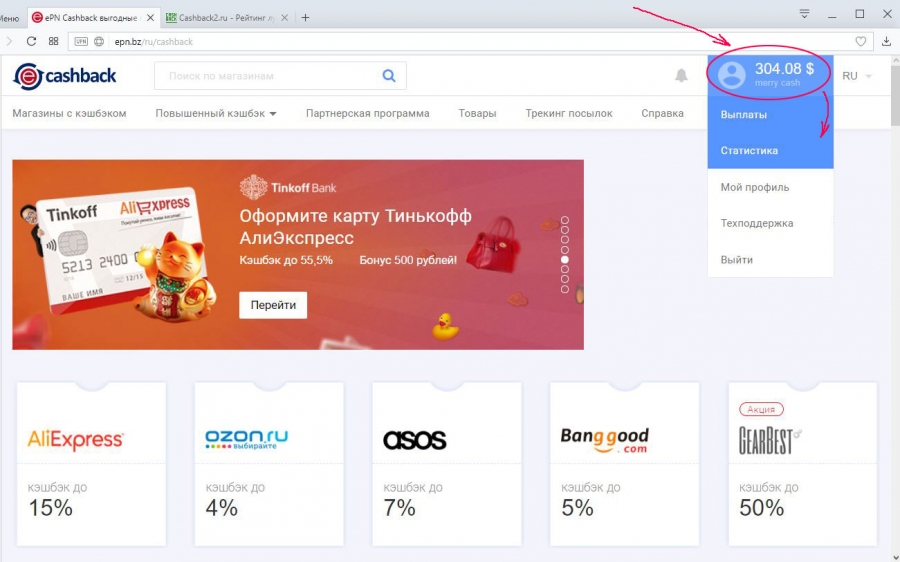Open a new browser tab with plus

pos(305,18)
